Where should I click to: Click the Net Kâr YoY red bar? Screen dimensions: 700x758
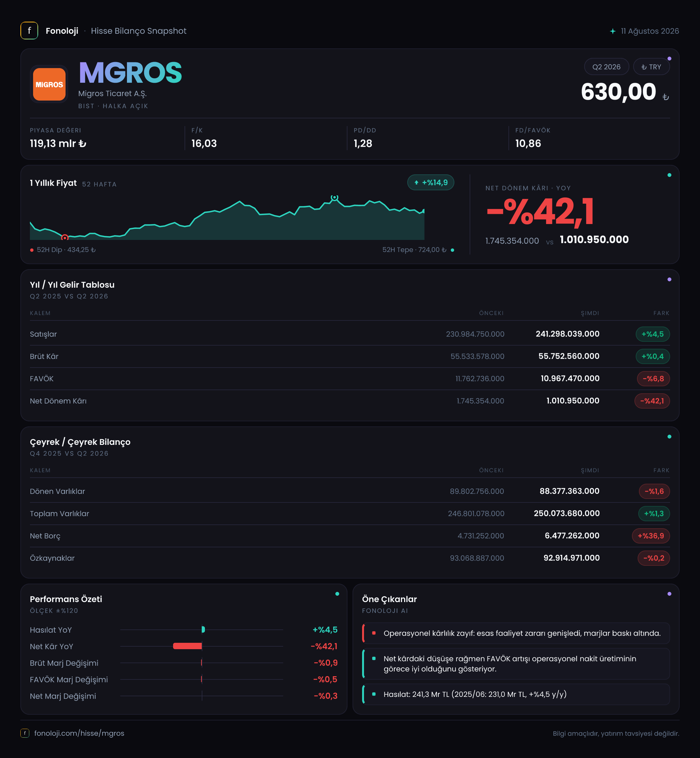pos(187,646)
